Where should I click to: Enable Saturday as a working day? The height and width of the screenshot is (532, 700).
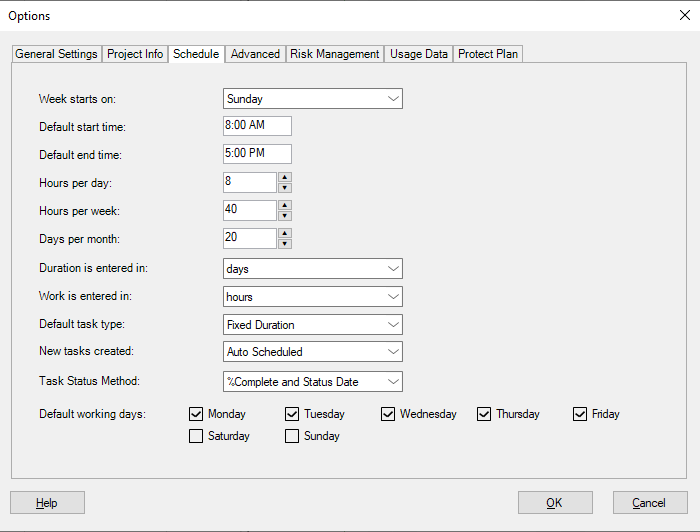click(x=196, y=436)
